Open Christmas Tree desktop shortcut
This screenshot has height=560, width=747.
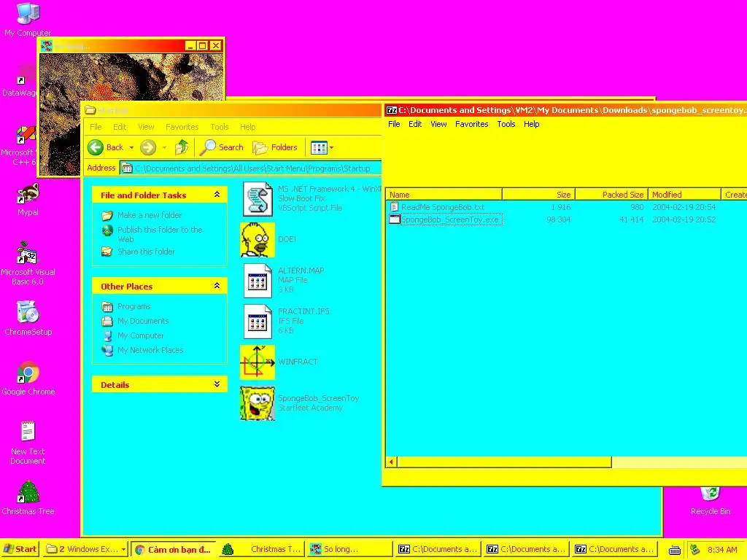pyautogui.click(x=28, y=497)
